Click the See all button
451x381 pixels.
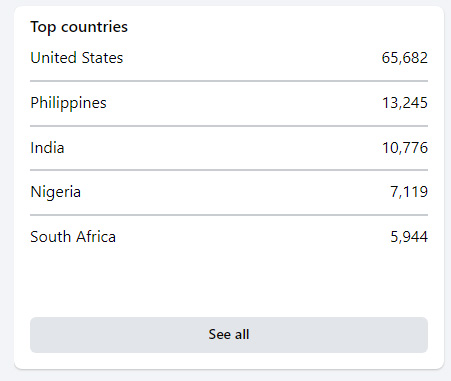[x=229, y=335]
